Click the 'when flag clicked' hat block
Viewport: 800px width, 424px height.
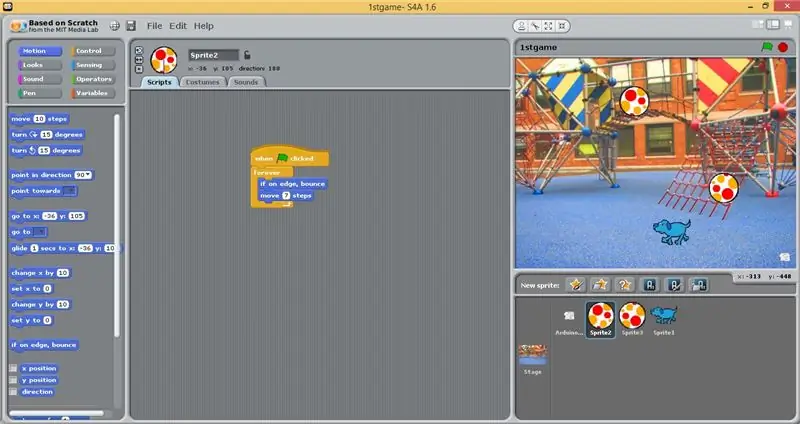click(289, 158)
